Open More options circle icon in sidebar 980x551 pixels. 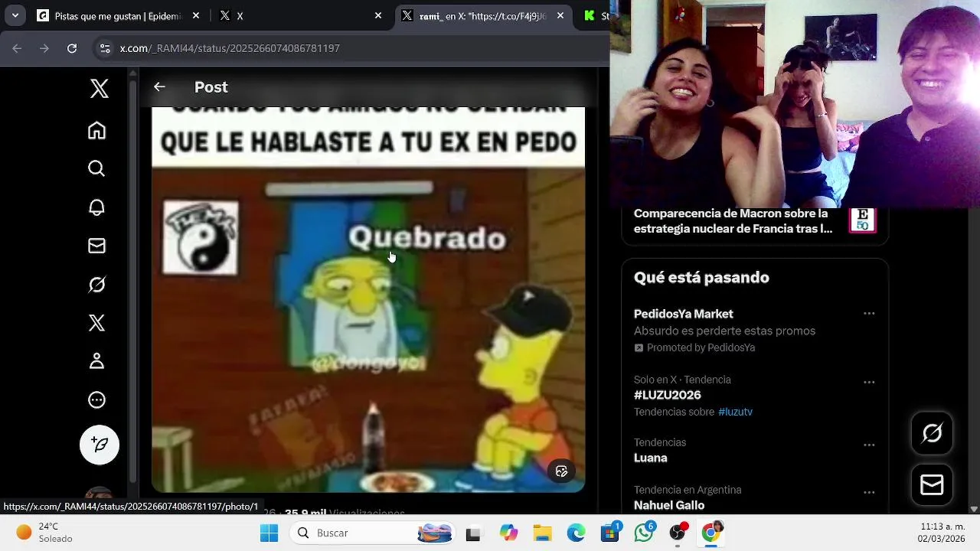pos(96,399)
